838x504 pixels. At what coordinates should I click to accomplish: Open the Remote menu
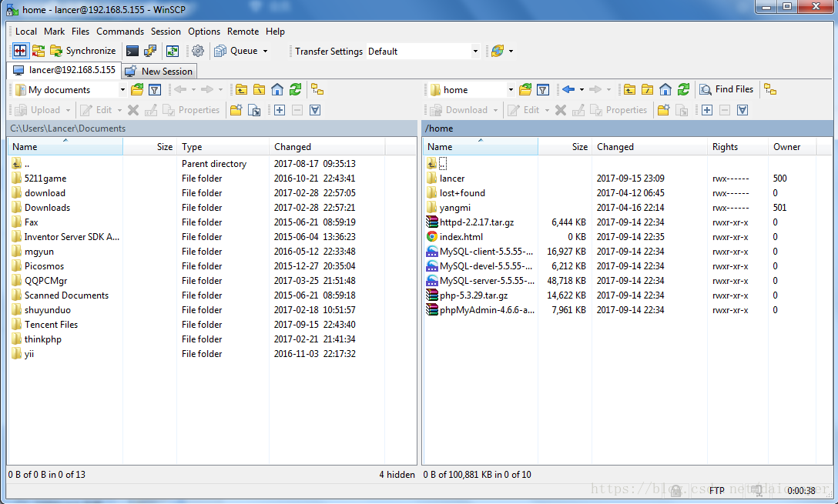[243, 32]
